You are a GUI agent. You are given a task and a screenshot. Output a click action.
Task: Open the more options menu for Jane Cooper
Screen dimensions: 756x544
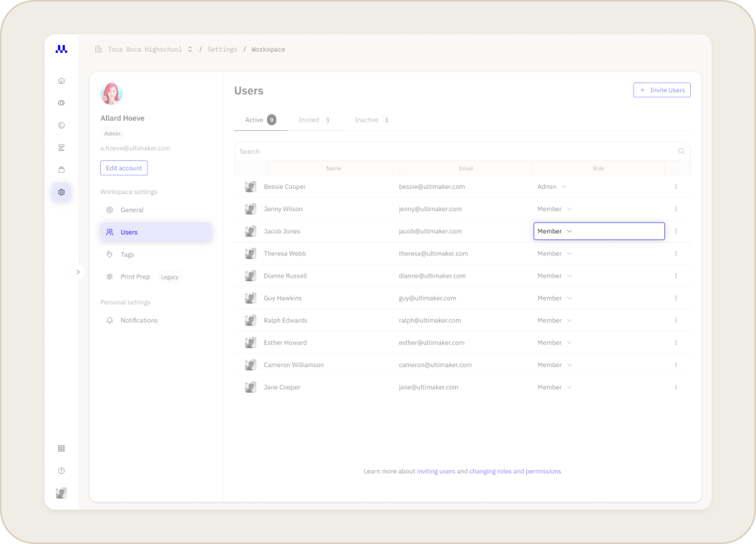[676, 387]
